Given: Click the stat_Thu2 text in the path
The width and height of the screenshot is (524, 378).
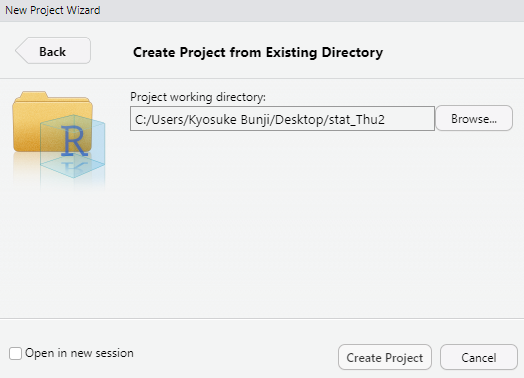Looking at the screenshot, I should (x=357, y=119).
